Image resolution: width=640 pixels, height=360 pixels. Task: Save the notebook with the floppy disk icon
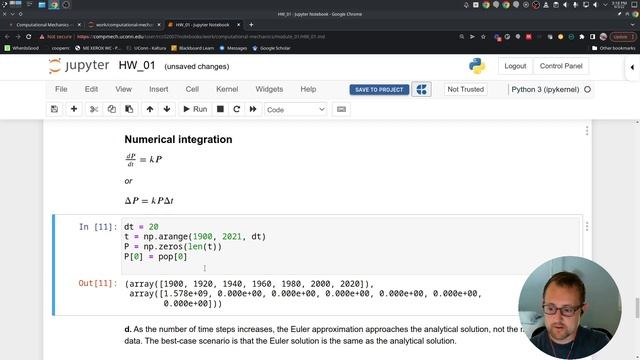pos(54,109)
